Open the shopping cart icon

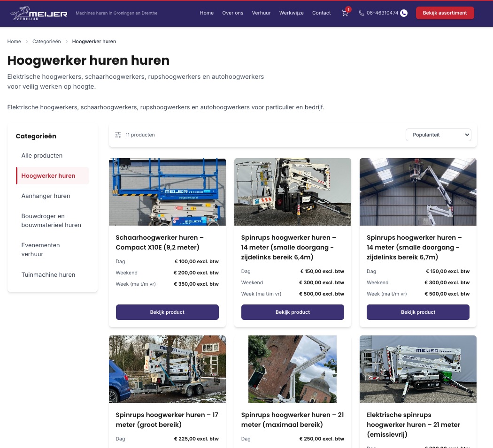point(345,13)
